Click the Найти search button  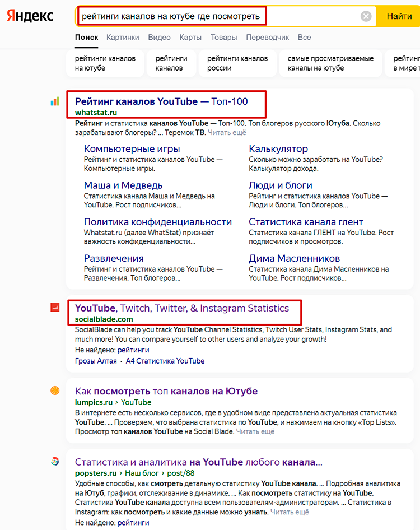click(399, 16)
